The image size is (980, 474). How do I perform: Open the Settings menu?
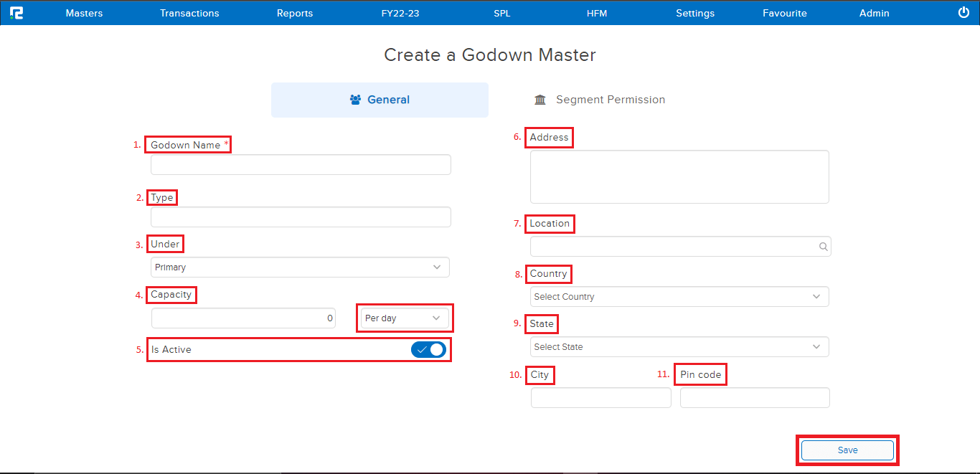[695, 13]
